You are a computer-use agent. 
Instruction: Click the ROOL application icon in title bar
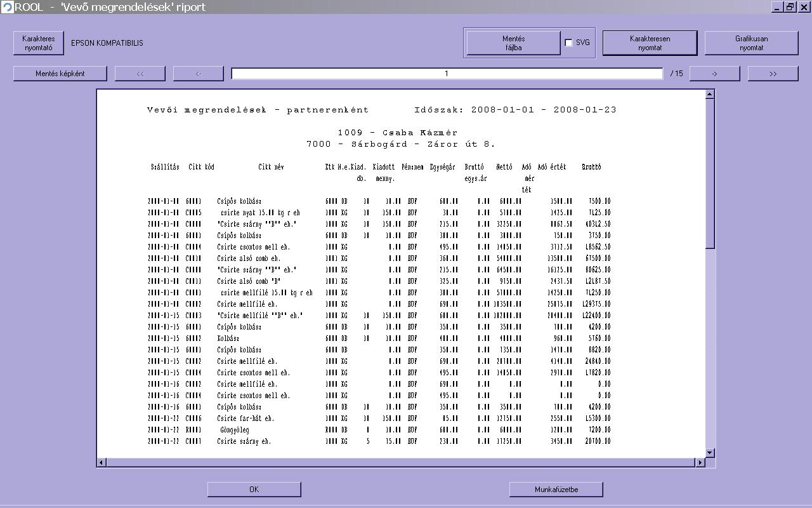pos(7,7)
